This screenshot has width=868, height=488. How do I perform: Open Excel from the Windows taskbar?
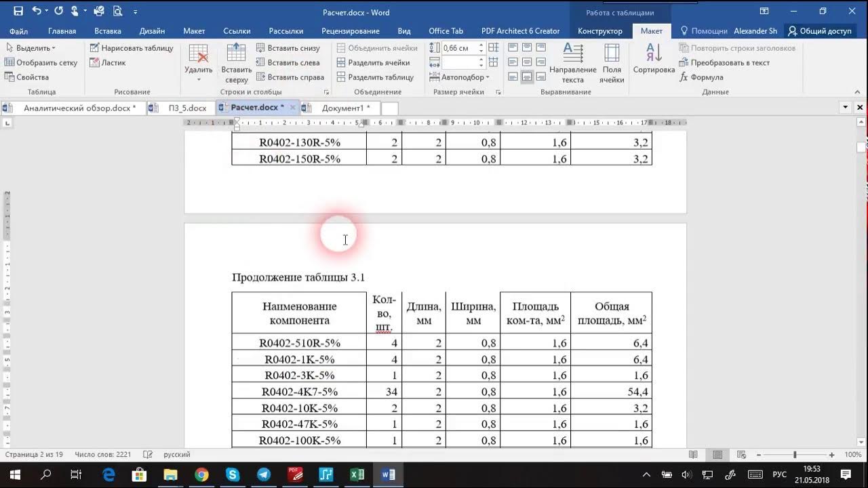[x=357, y=474]
